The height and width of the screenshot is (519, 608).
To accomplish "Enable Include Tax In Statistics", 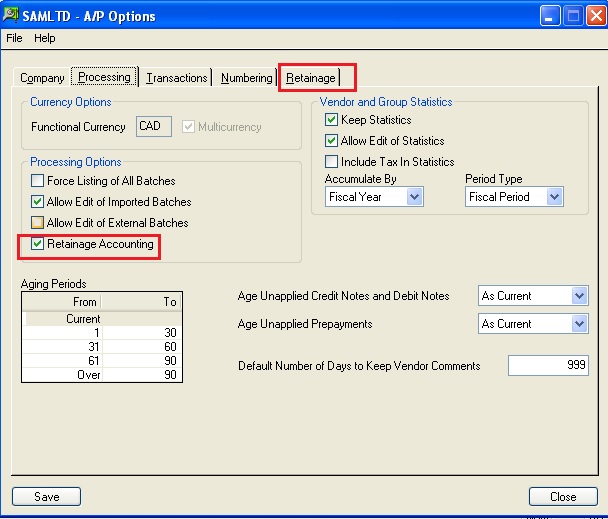I will click(x=331, y=161).
